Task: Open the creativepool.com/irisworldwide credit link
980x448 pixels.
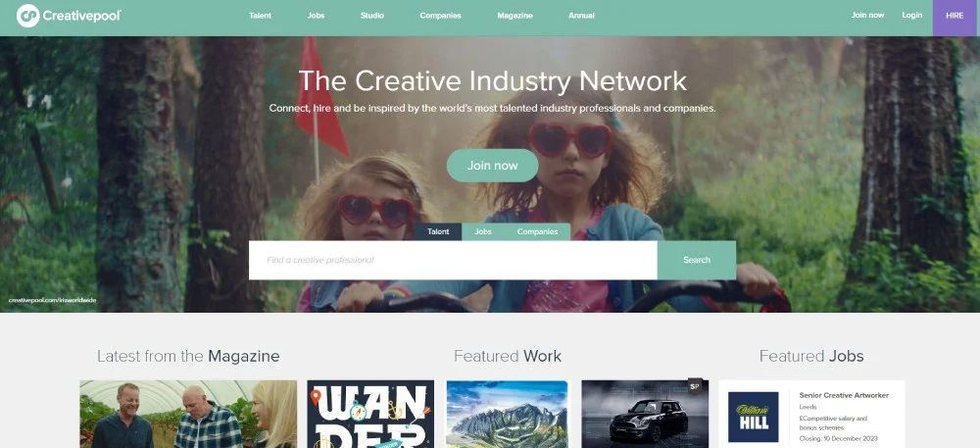Action: click(53, 301)
